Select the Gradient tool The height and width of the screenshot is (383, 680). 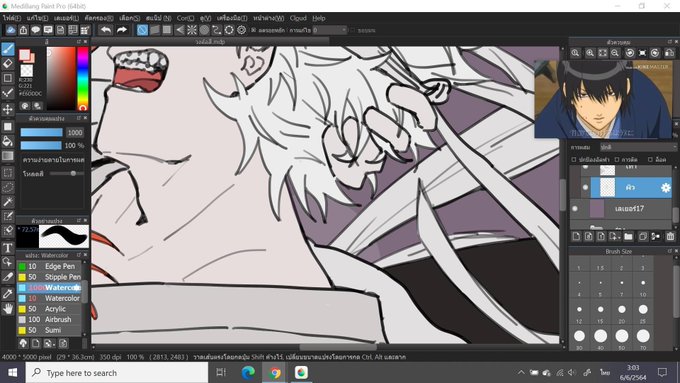tap(8, 156)
